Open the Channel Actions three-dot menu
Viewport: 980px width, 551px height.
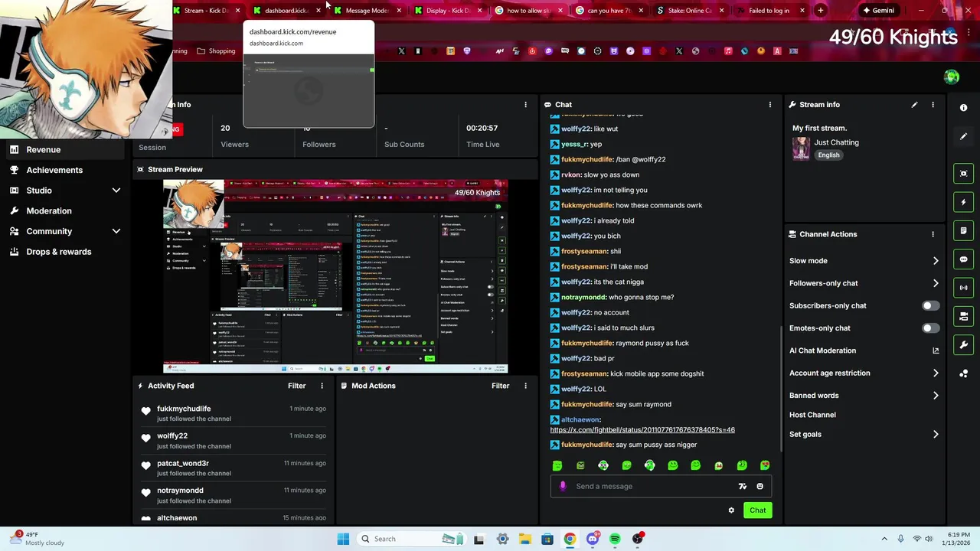pyautogui.click(x=933, y=234)
